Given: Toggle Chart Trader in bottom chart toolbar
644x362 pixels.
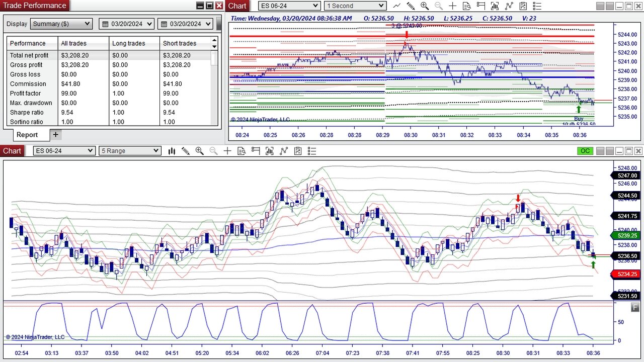Looking at the screenshot, I should click(x=256, y=151).
